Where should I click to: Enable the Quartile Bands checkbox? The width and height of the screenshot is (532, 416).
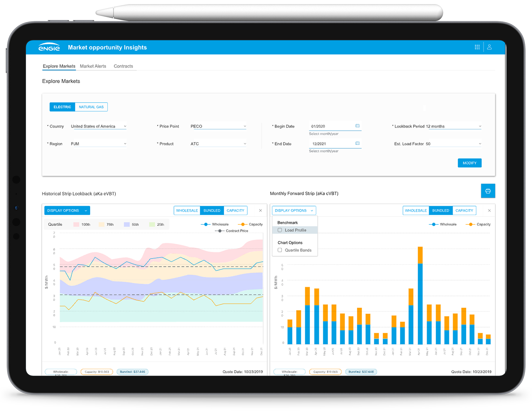point(280,250)
